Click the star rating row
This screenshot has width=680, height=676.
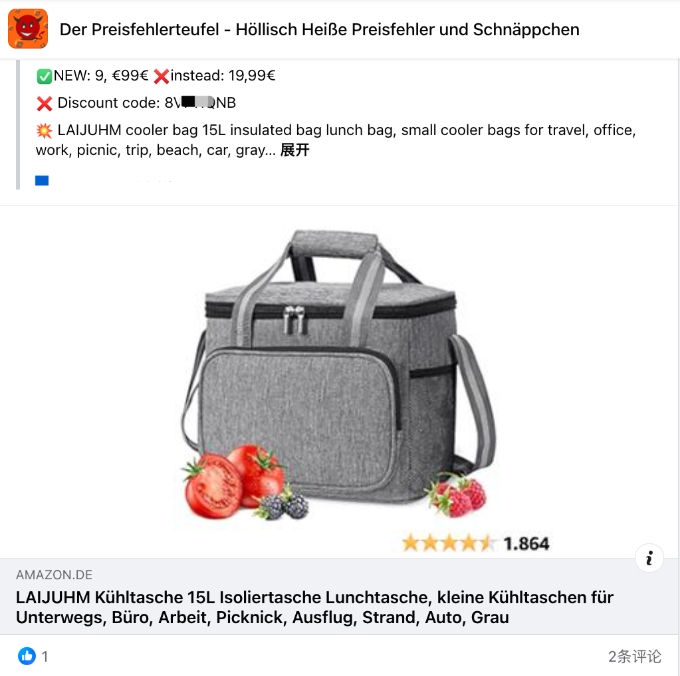[x=448, y=543]
